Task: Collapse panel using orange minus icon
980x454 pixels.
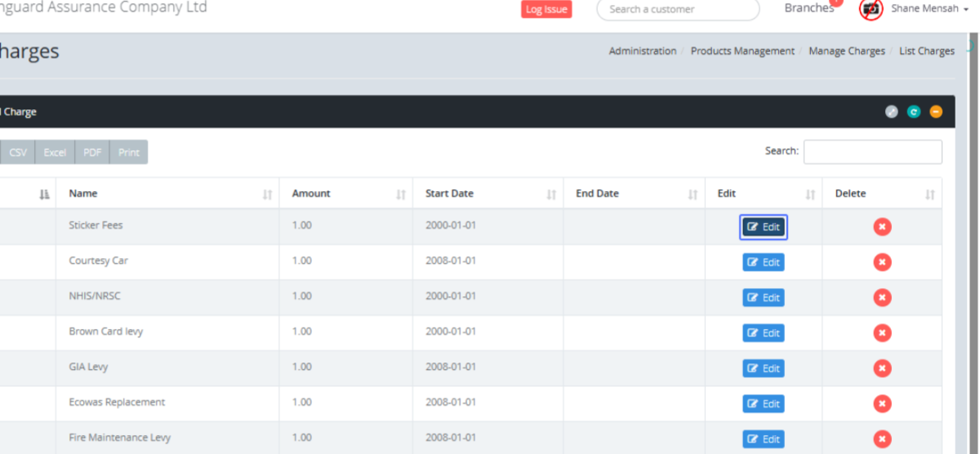Action: click(936, 112)
